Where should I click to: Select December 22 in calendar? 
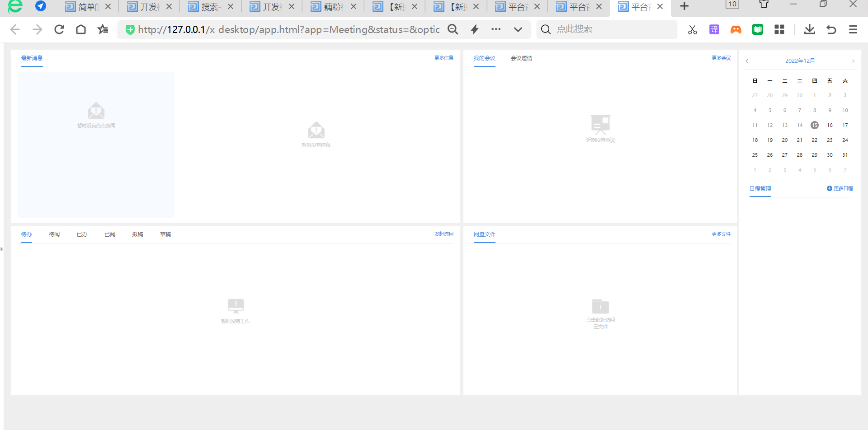[815, 140]
